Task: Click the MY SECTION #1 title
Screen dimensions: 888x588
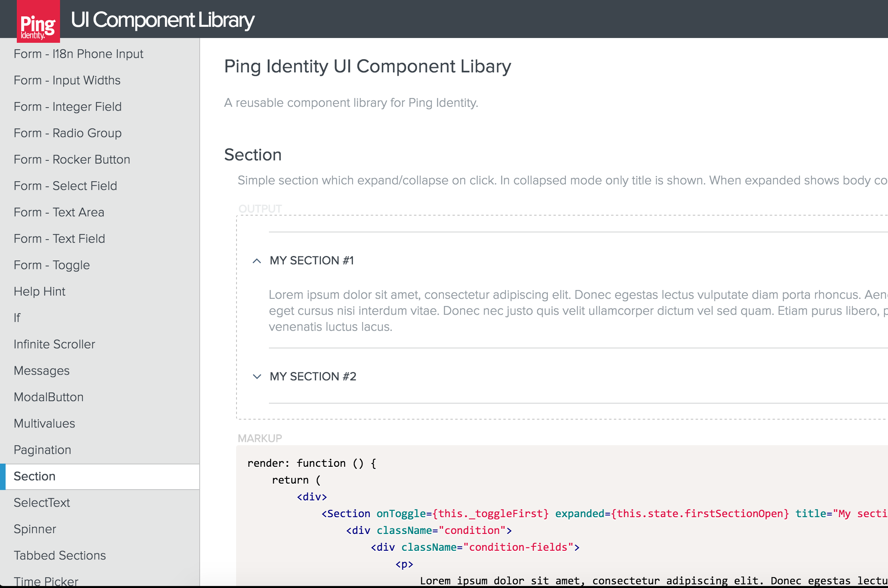Action: tap(312, 260)
